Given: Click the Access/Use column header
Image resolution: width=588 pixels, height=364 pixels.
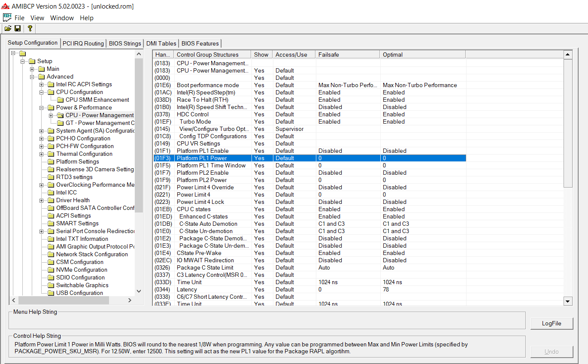Looking at the screenshot, I should pyautogui.click(x=294, y=55).
